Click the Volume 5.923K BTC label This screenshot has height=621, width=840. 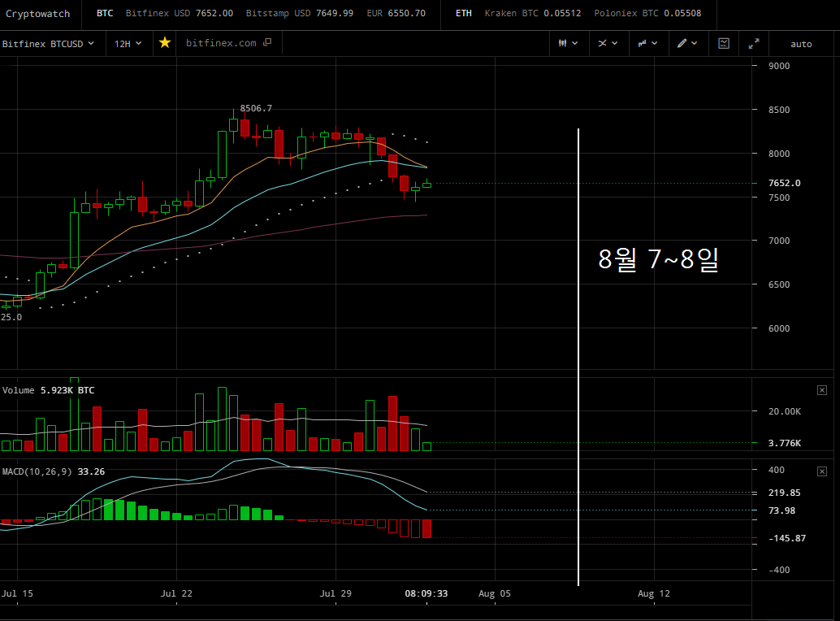(x=48, y=390)
